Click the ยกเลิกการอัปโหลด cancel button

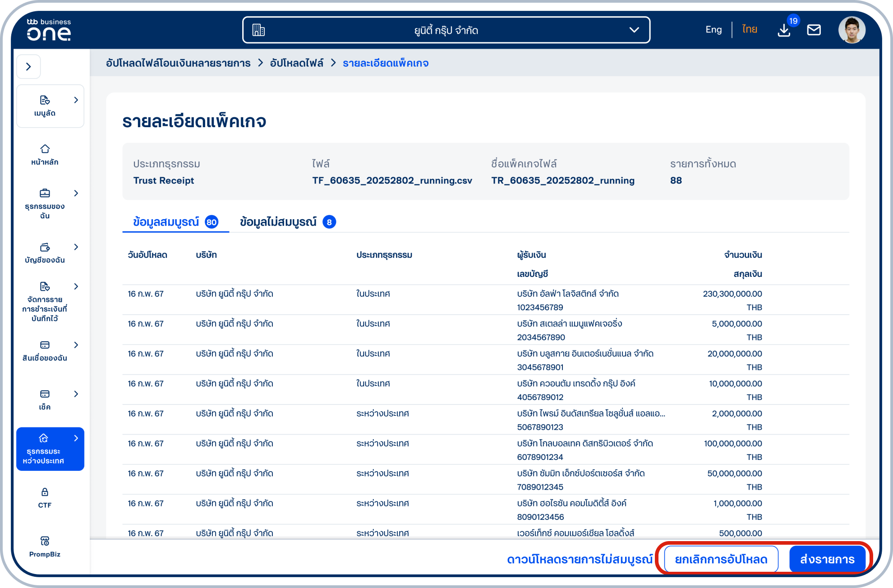(x=721, y=559)
